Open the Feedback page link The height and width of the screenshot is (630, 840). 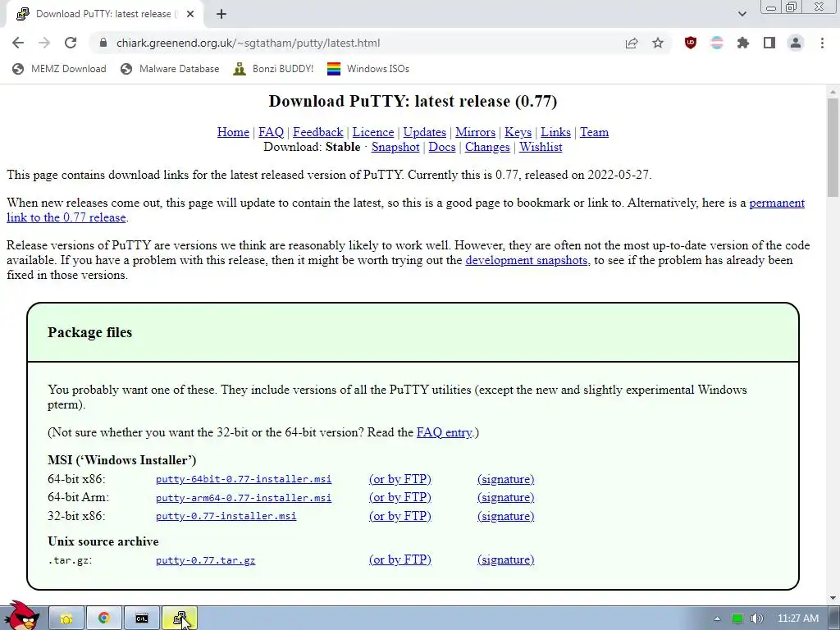coord(318,132)
